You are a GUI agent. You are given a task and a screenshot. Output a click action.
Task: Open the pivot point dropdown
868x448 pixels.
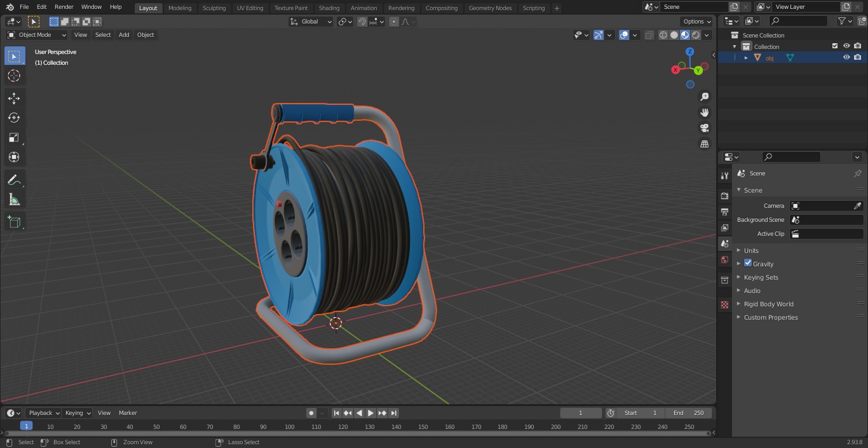[x=345, y=22]
